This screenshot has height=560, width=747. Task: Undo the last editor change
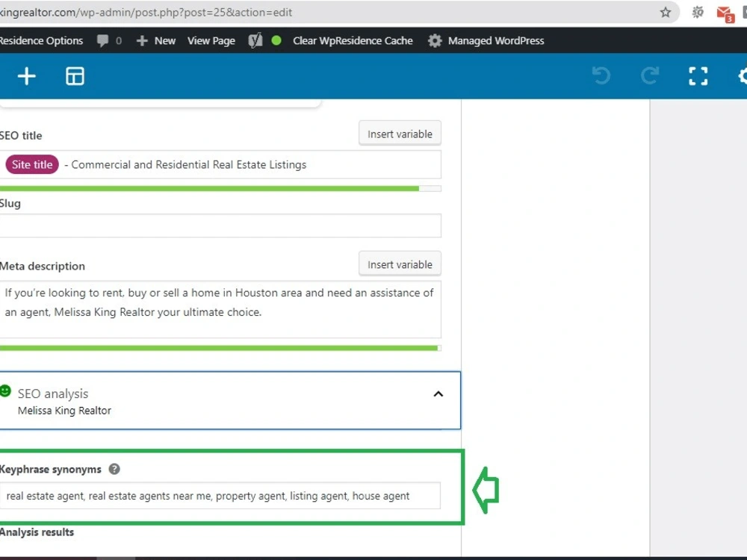tap(601, 75)
